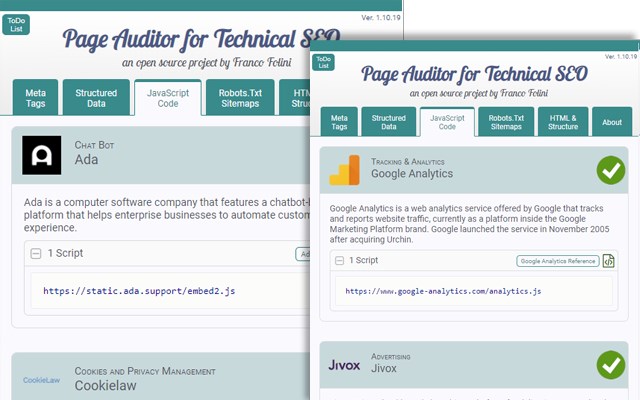Click the Google Analytics logo icon
Image resolution: width=640 pixels, height=400 pixels.
click(345, 170)
